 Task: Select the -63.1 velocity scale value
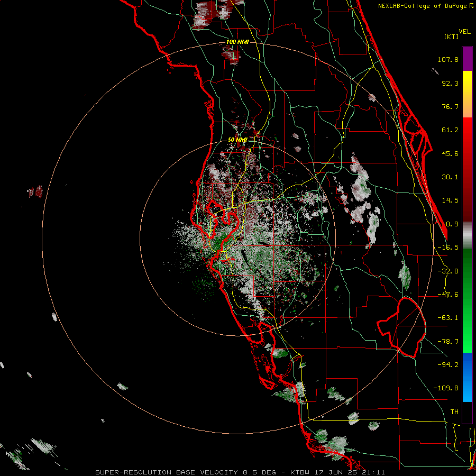click(448, 318)
